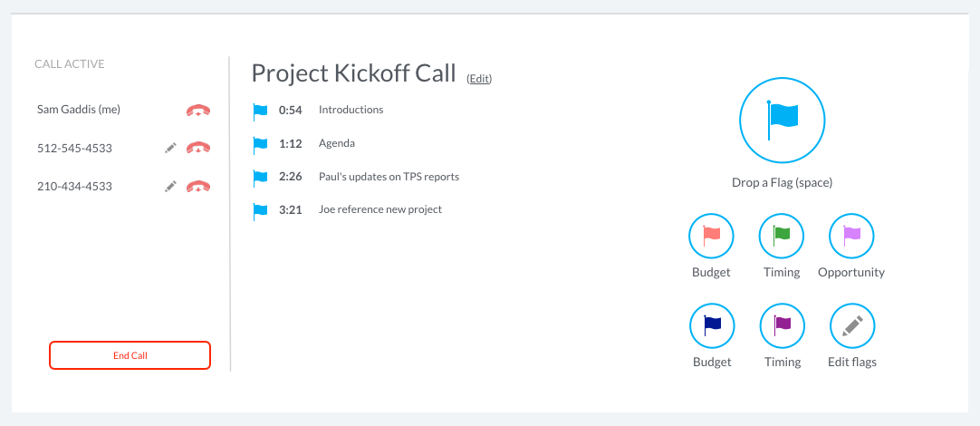Drop a pink Budget flag

point(711,236)
